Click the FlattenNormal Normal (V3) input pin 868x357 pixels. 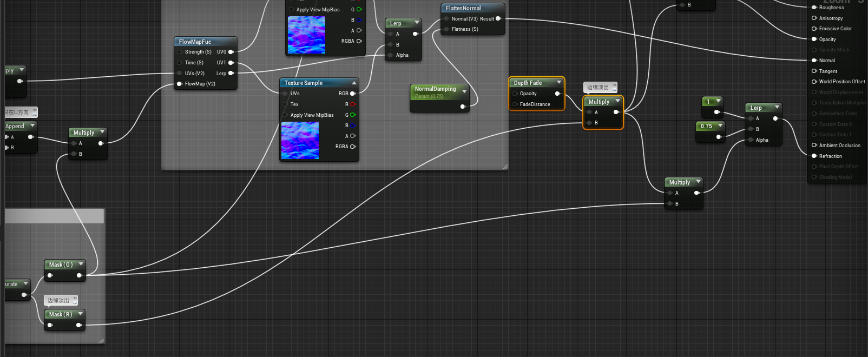coord(446,18)
